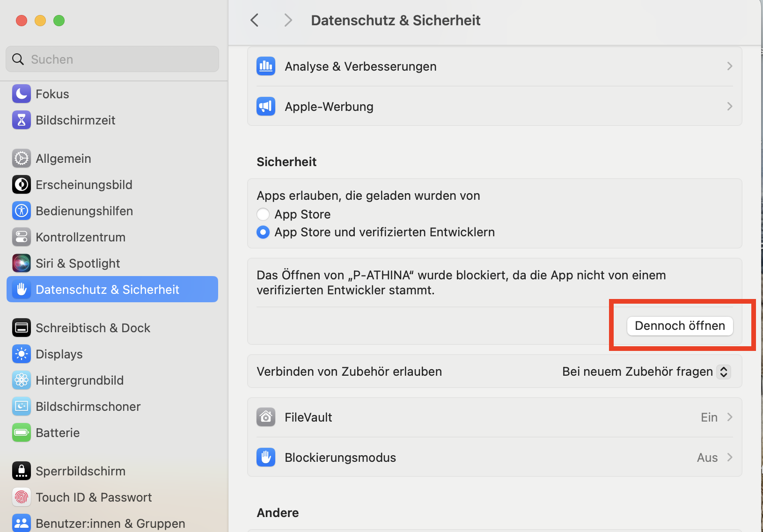Click the Allgemein gear icon
763x532 pixels.
click(22, 159)
